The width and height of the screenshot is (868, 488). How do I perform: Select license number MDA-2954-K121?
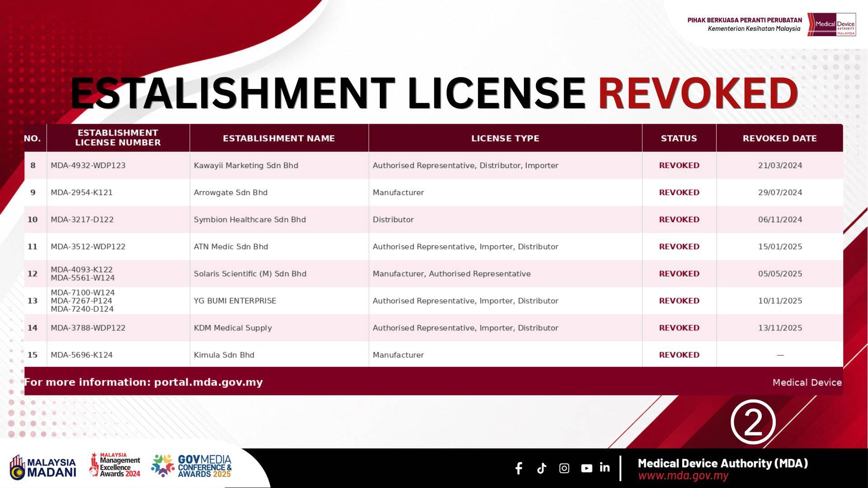pos(82,192)
